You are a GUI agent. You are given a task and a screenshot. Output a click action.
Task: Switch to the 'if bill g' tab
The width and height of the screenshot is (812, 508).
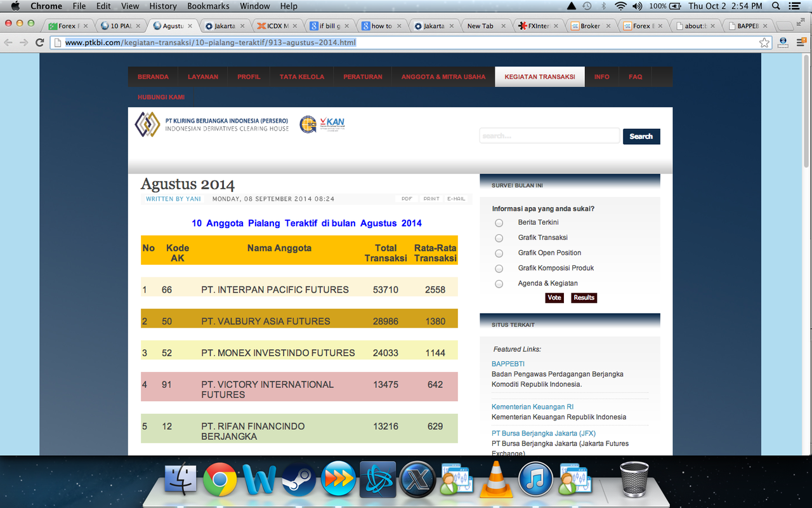point(329,26)
